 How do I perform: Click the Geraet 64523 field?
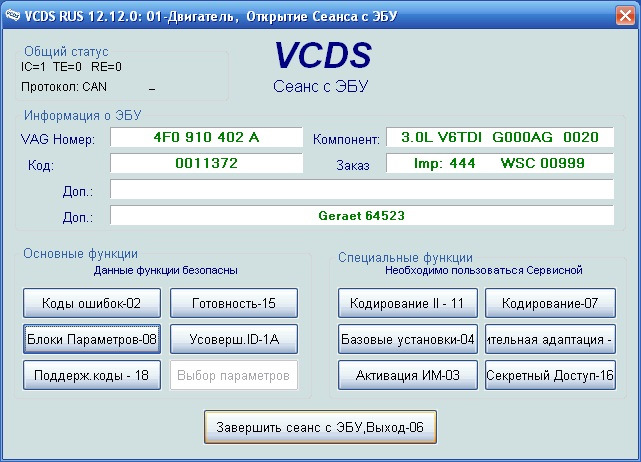pyautogui.click(x=362, y=215)
